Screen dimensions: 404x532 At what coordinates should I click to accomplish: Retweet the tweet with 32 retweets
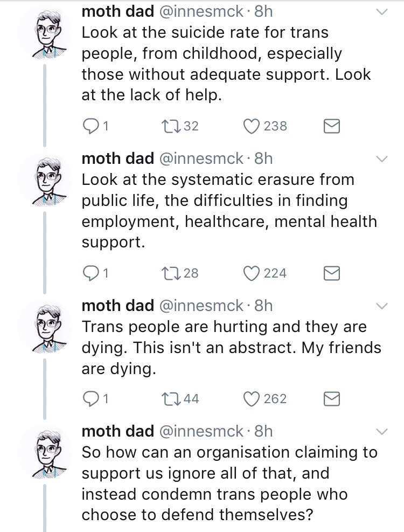[167, 126]
